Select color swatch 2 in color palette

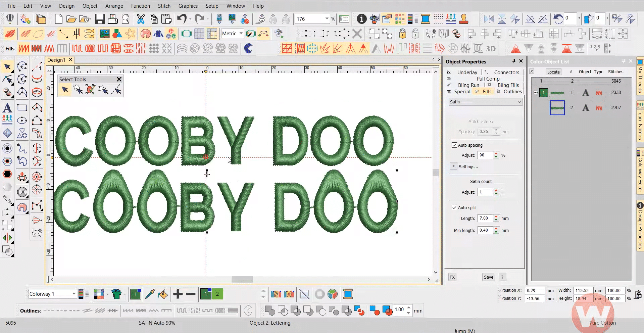[217, 294]
